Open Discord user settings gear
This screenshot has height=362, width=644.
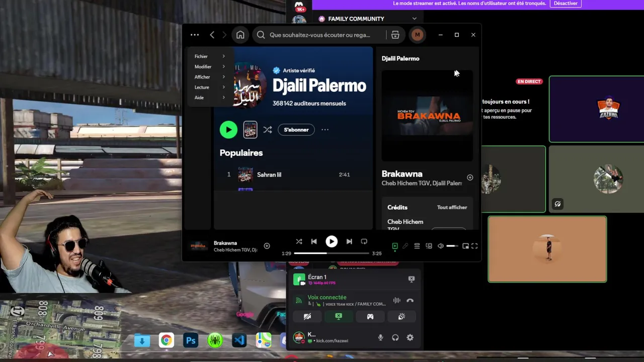point(410,338)
